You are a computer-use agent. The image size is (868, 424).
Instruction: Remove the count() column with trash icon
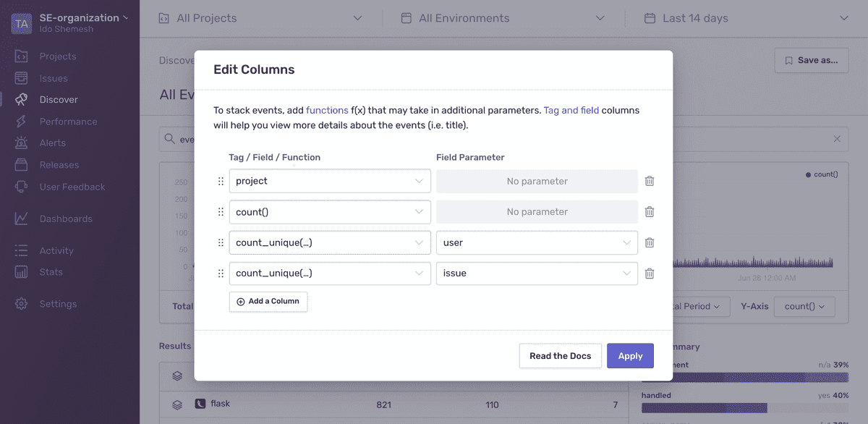click(x=650, y=212)
